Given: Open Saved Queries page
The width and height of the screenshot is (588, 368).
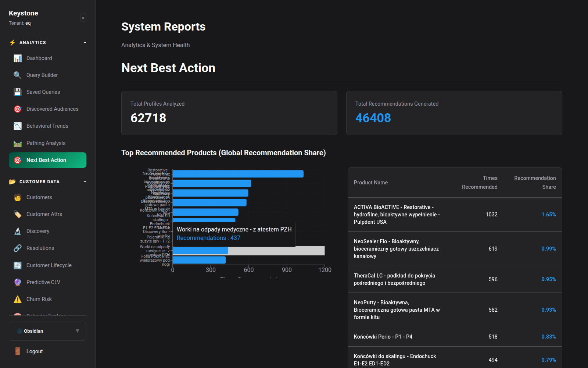Looking at the screenshot, I should click(47, 92).
